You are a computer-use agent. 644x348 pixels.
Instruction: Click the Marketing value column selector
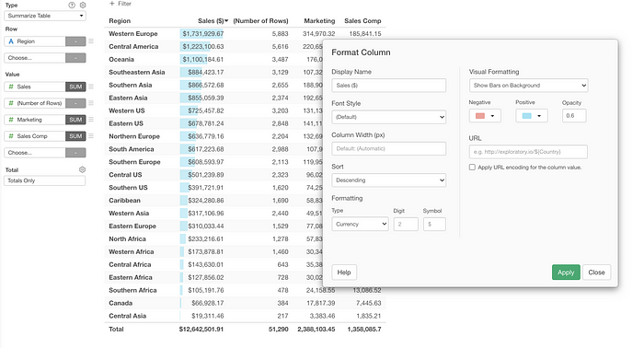point(35,120)
